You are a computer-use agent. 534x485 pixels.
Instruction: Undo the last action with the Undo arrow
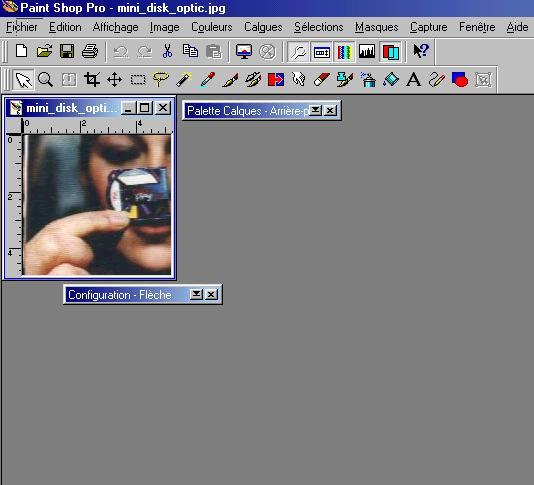pyautogui.click(x=121, y=51)
